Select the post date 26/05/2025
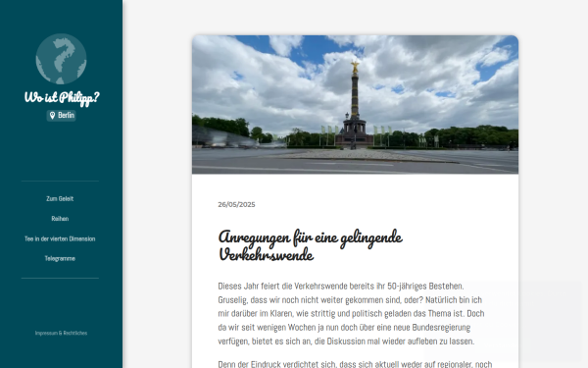This screenshot has height=368, width=588. click(x=236, y=205)
